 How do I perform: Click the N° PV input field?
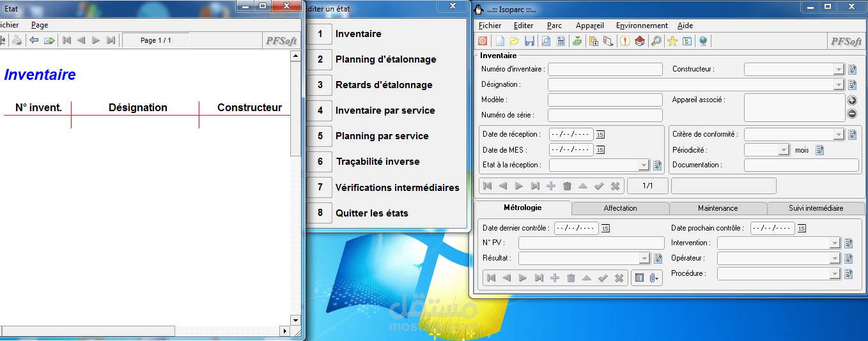[591, 243]
